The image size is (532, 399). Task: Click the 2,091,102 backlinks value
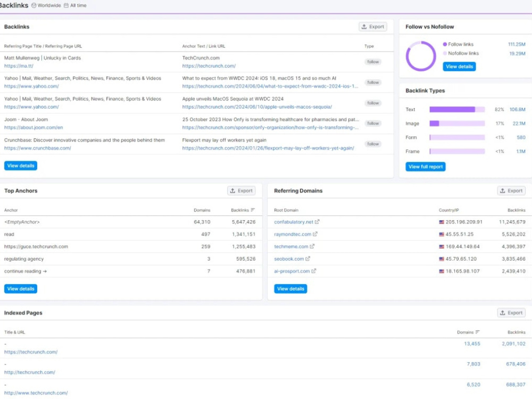pyautogui.click(x=513, y=344)
